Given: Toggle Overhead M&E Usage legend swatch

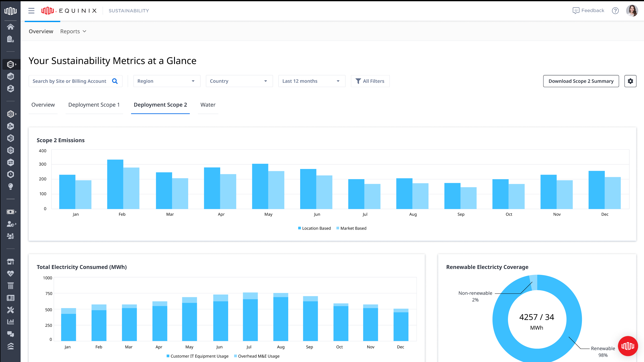Looking at the screenshot, I should 236,356.
